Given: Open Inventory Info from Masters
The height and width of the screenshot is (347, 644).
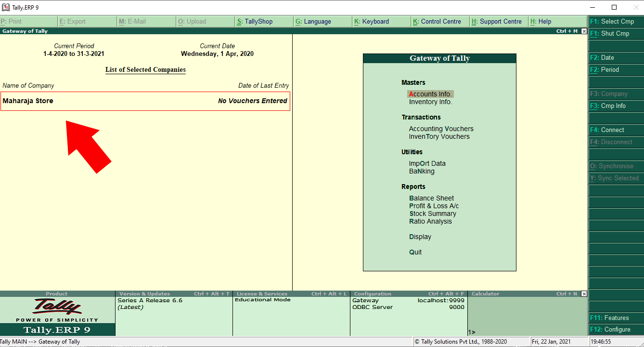Looking at the screenshot, I should click(x=430, y=102).
